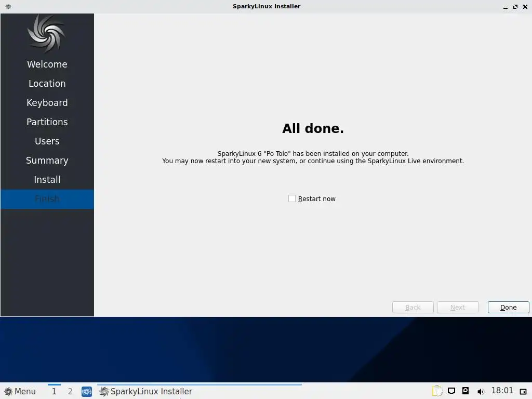Select the Users step in sidebar
This screenshot has width=532, height=399.
pyautogui.click(x=47, y=141)
